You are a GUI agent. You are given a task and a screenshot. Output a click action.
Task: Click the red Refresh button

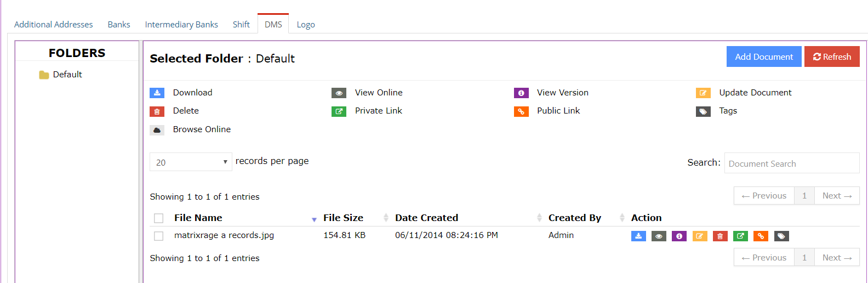click(832, 56)
